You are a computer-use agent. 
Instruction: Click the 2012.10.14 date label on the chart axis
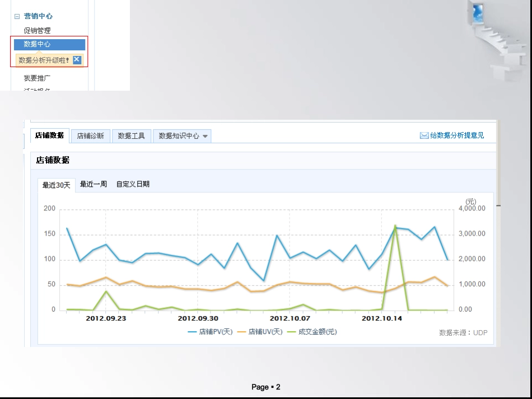(382, 318)
